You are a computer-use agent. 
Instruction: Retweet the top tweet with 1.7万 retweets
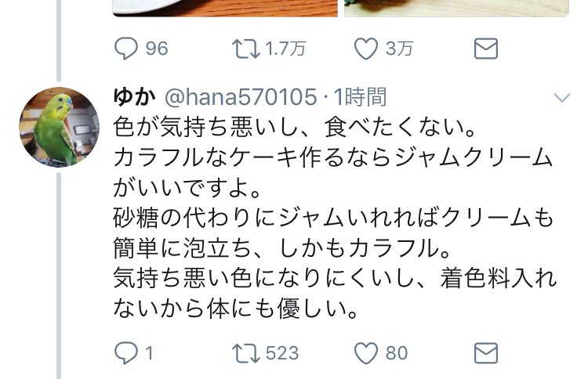tap(245, 49)
